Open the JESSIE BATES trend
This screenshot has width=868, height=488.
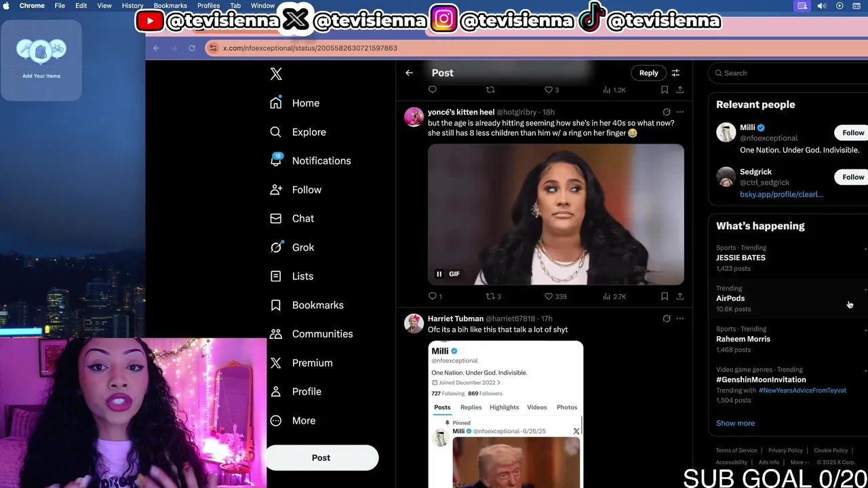click(741, 258)
